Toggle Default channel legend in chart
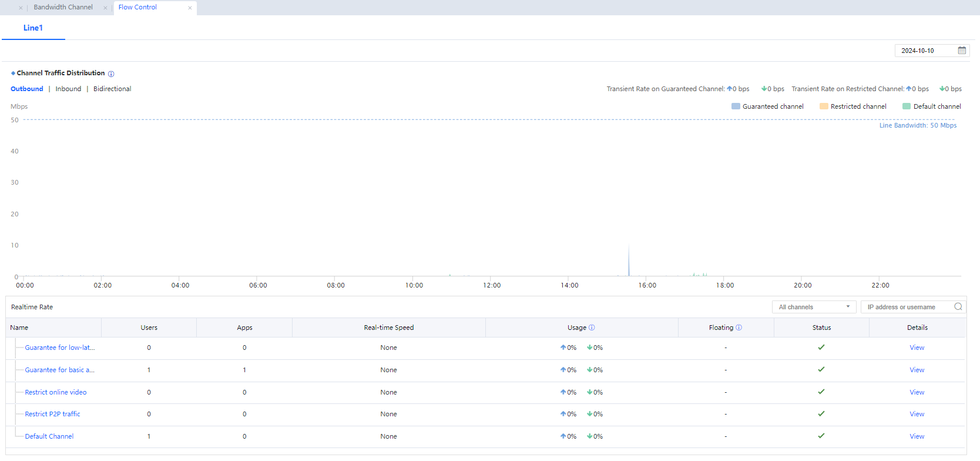Screen dimensions: 980x461 click(931, 106)
